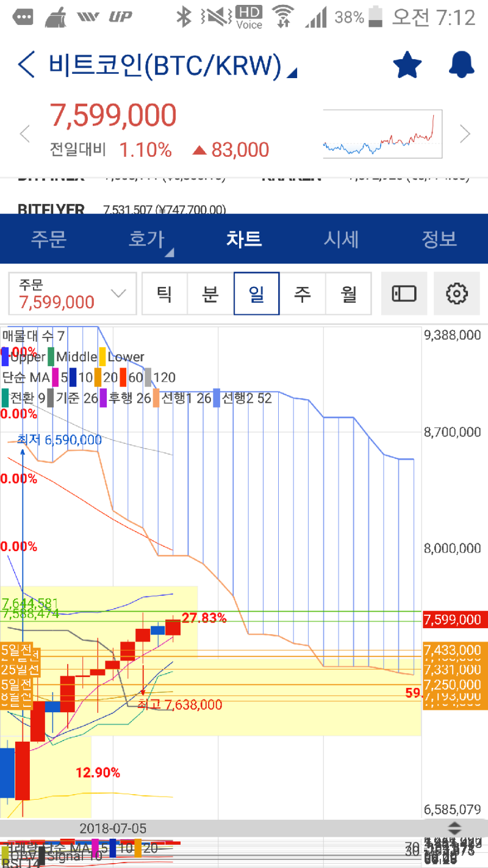Tap the right arrow beside the sparkline
The width and height of the screenshot is (488, 868).
(465, 134)
